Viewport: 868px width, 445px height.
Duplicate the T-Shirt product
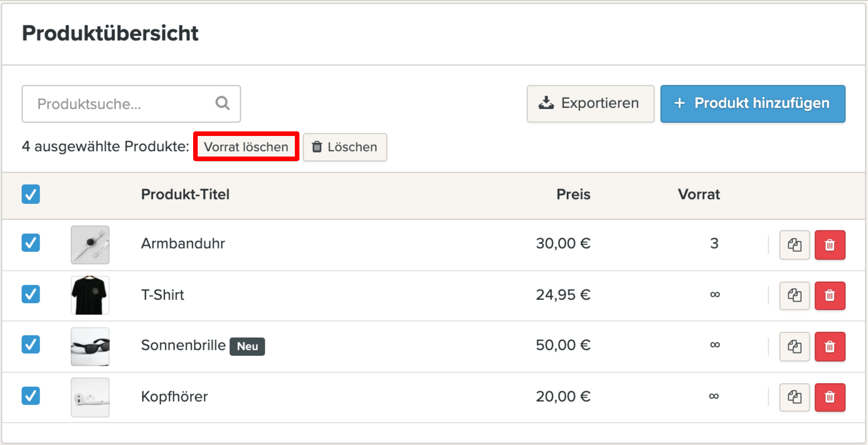(x=794, y=295)
